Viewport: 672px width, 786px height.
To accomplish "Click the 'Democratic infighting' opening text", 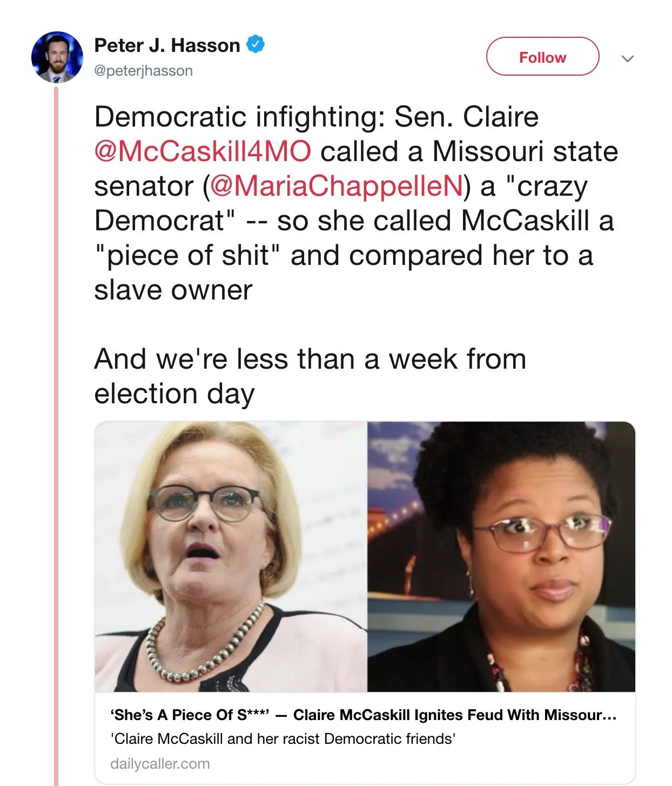I will click(239, 117).
